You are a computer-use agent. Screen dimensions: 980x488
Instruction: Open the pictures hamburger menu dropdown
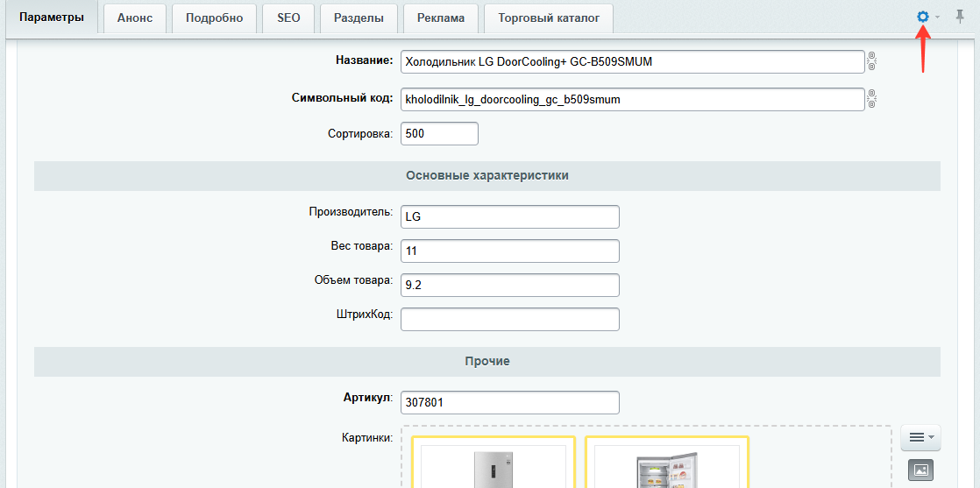(920, 437)
